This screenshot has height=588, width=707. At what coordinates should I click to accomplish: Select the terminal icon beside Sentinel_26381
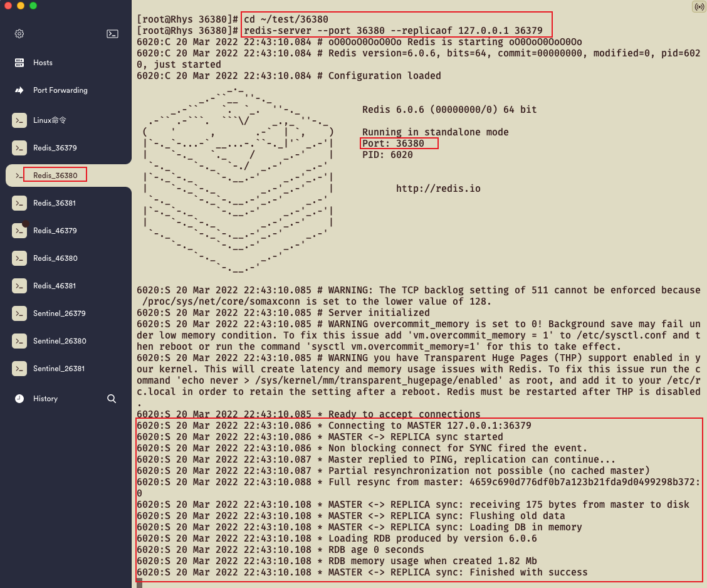click(19, 369)
